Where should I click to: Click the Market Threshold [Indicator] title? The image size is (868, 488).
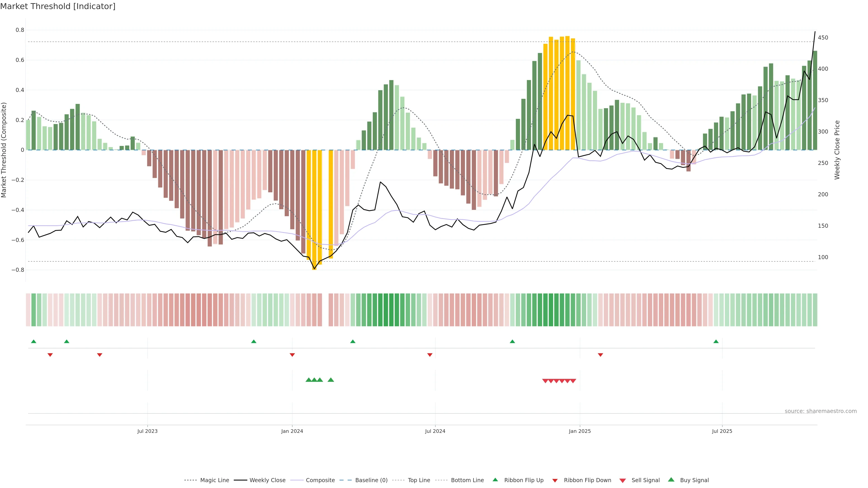(x=58, y=6)
